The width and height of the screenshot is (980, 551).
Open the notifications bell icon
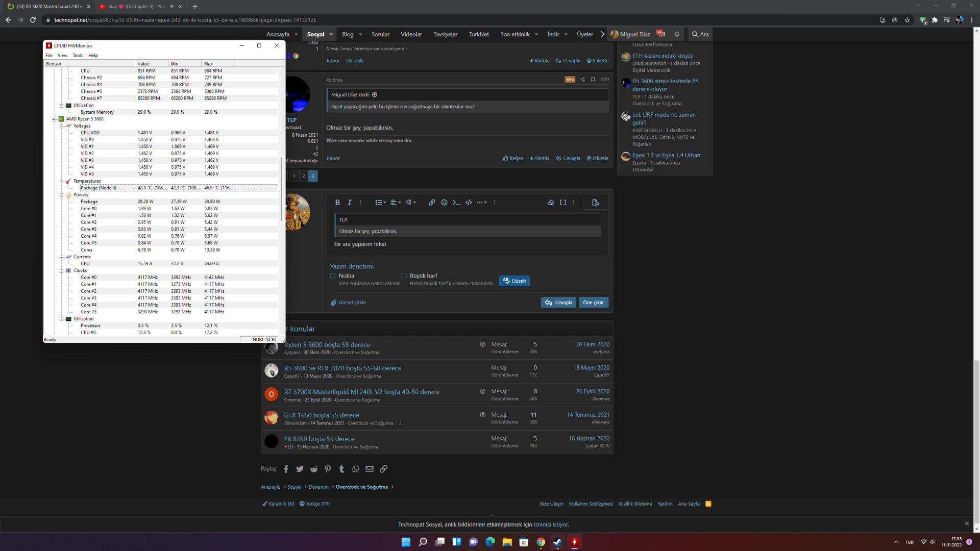click(677, 34)
